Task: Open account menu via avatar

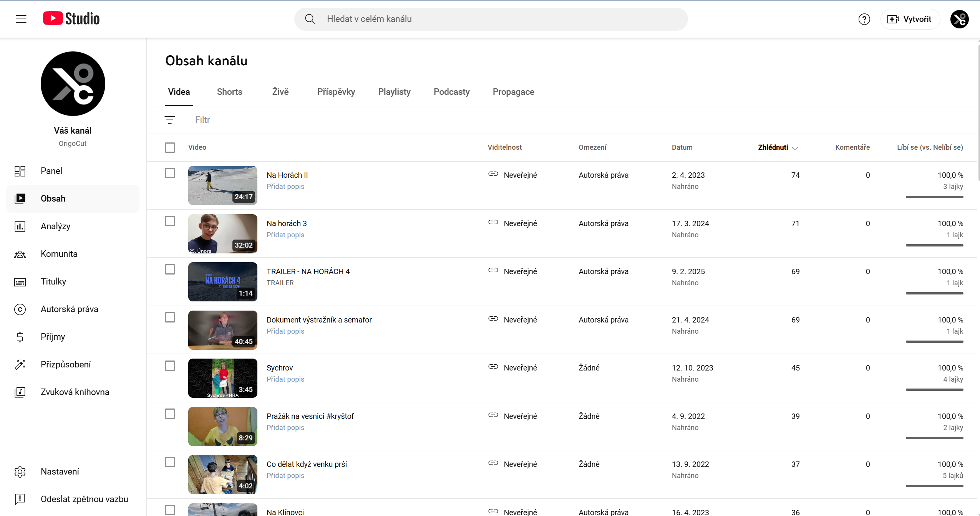Action: pos(959,19)
